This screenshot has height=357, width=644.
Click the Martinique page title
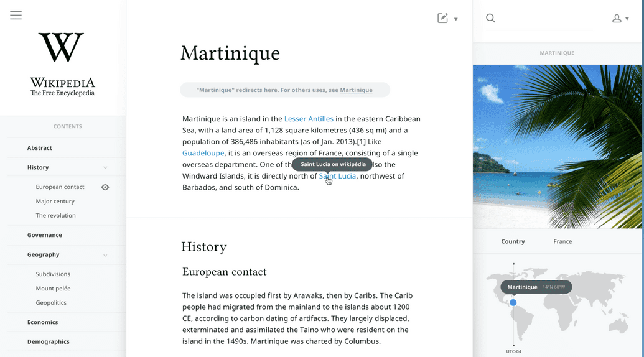(230, 53)
